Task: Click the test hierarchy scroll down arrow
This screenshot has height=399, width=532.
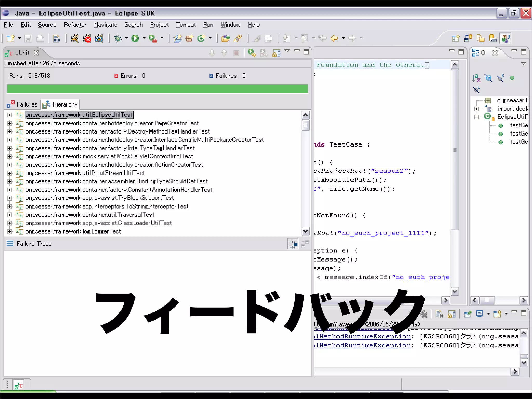Action: click(305, 231)
